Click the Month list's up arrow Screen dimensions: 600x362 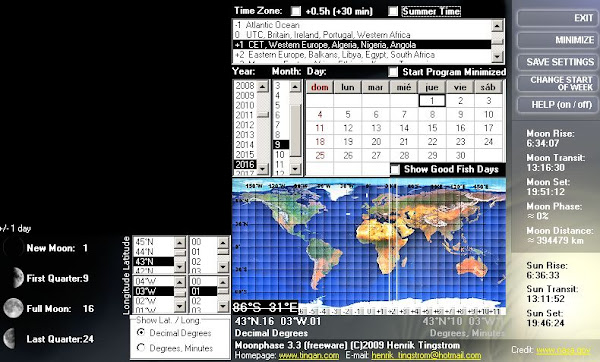coord(295,86)
